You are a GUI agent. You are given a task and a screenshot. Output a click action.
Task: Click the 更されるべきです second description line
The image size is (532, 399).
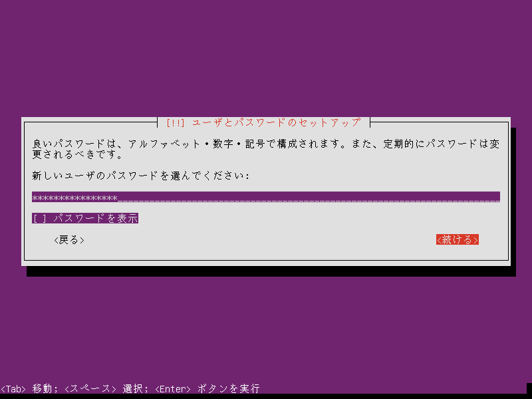pos(77,154)
